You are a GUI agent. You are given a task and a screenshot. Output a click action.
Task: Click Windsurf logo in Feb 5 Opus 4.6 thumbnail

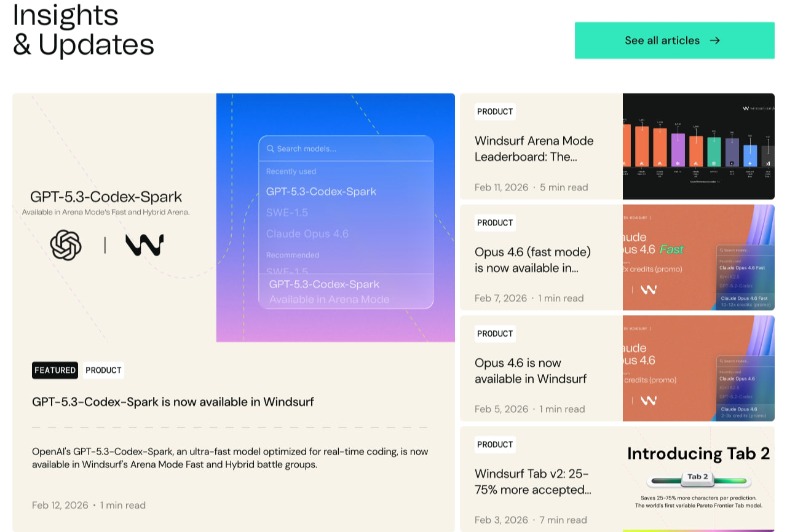tap(649, 400)
